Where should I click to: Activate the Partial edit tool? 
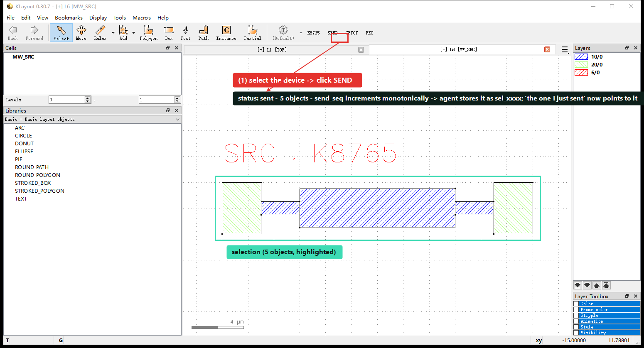(x=253, y=33)
